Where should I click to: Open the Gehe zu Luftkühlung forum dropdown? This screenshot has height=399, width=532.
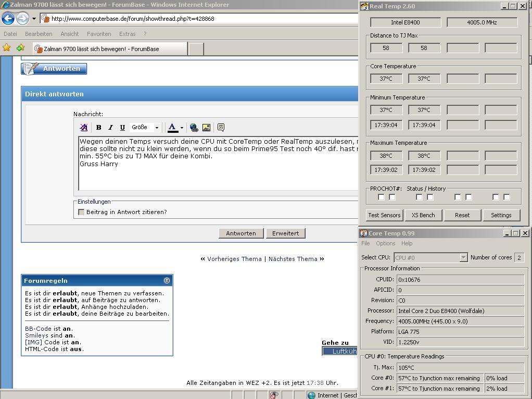(340, 351)
